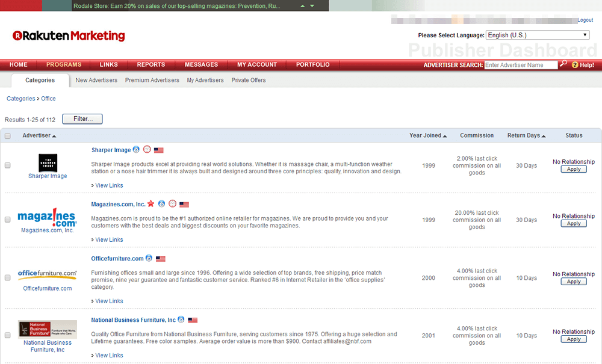
Task: Open the PORTFOLIO menu
Action: 312,64
